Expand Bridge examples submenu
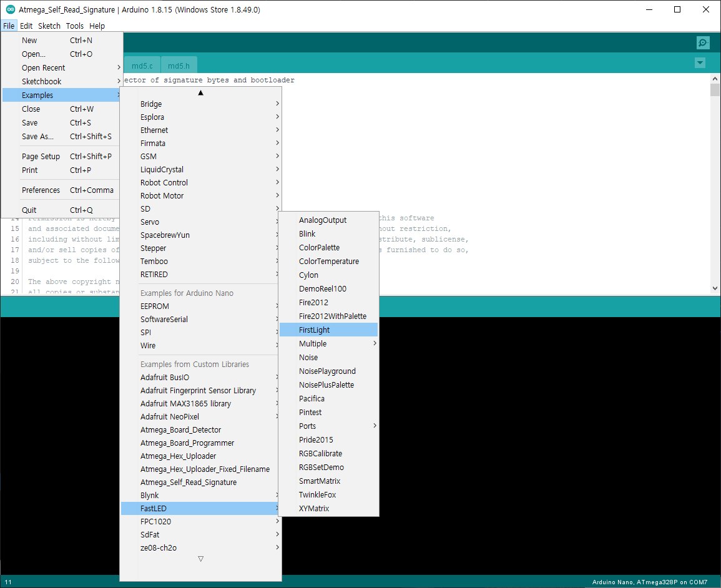 200,104
